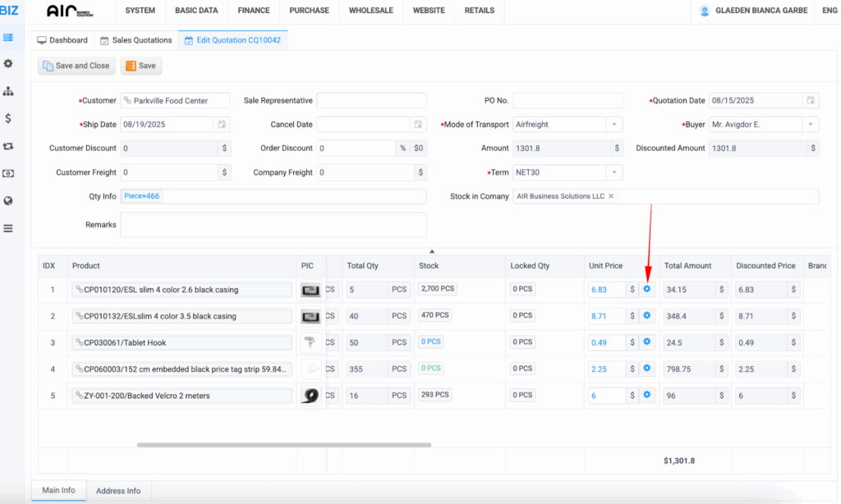Click the gear icon in the left sidebar
The width and height of the screenshot is (841, 504).
tap(8, 63)
